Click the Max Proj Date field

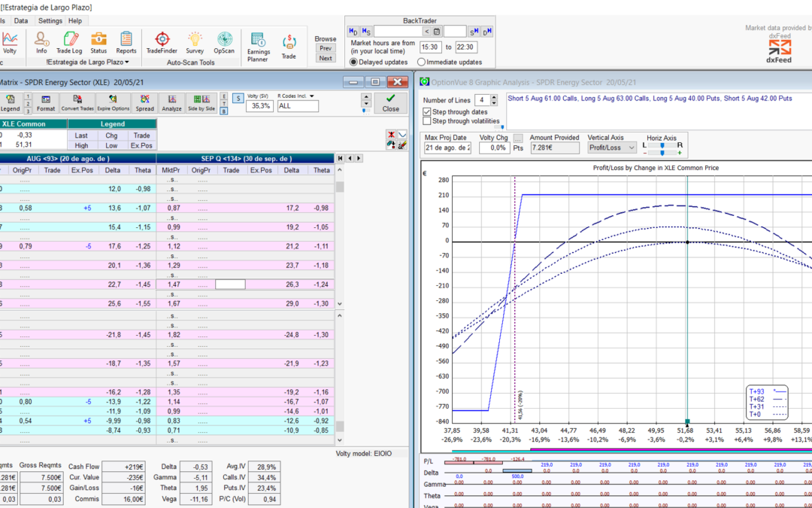[447, 148]
